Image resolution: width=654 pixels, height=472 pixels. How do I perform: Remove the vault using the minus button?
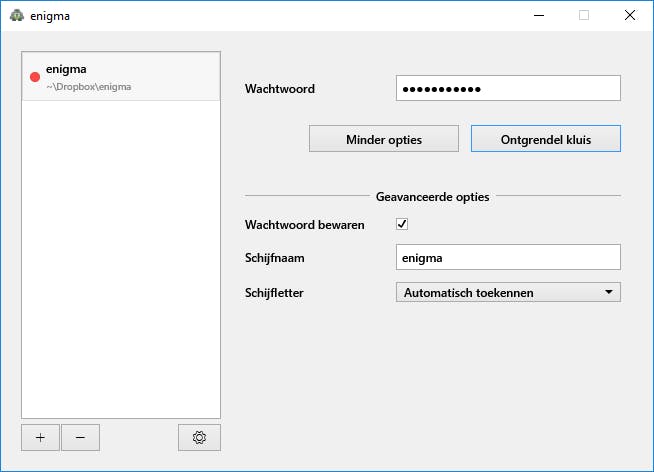(x=80, y=437)
